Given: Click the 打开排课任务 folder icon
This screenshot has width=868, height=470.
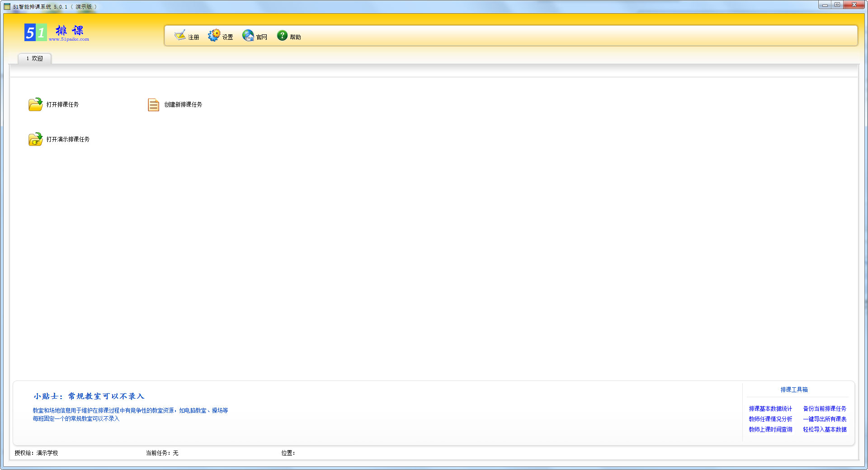Looking at the screenshot, I should coord(35,104).
